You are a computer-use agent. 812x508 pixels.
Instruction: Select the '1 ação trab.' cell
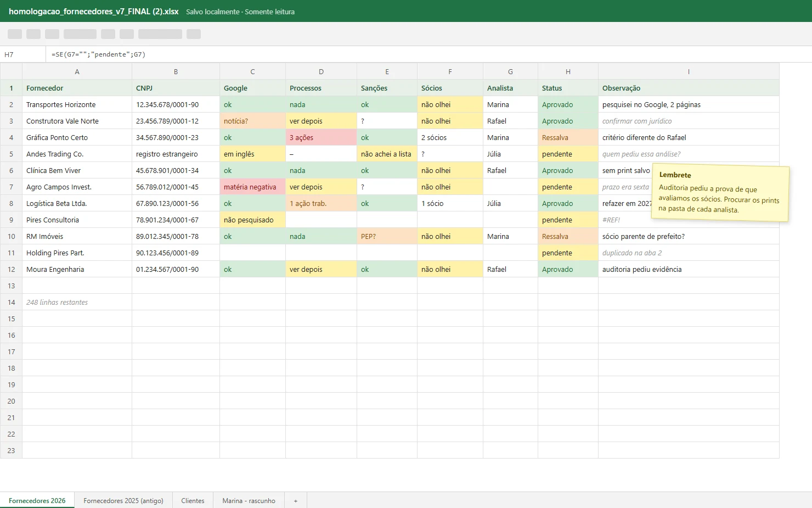click(321, 203)
